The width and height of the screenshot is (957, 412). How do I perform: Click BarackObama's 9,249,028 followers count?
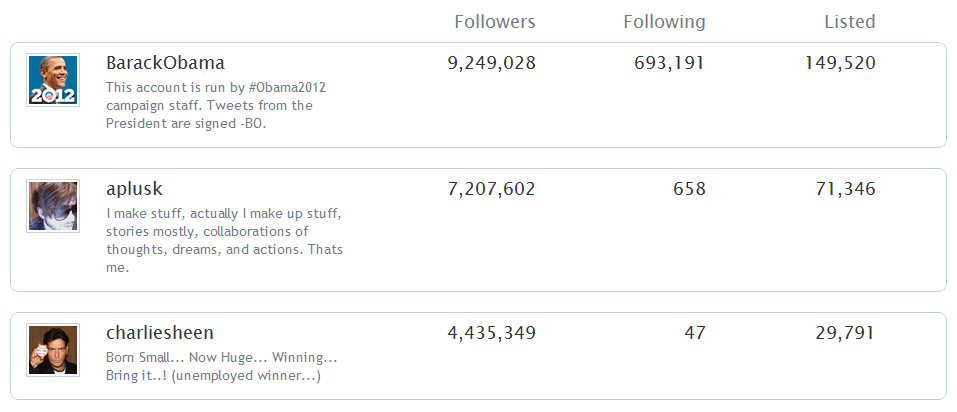pos(491,63)
